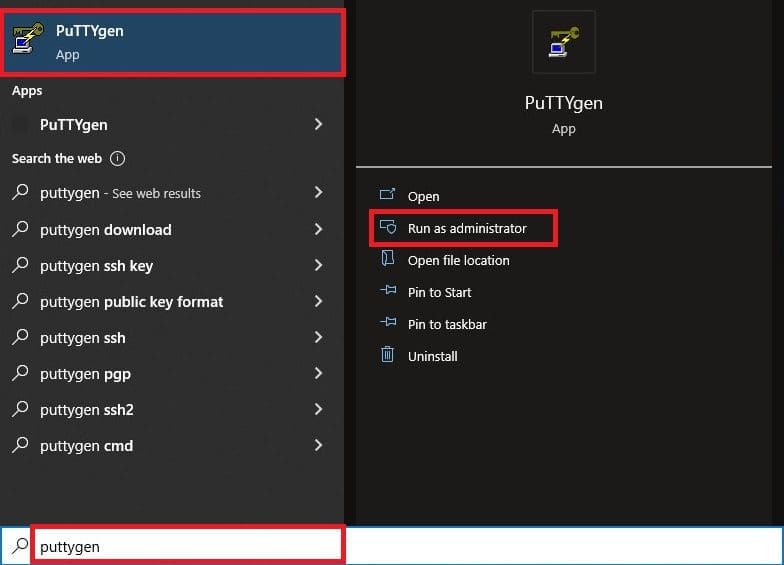
Task: Click magnifier icon next to 'puttygen ssh2'
Action: point(20,408)
